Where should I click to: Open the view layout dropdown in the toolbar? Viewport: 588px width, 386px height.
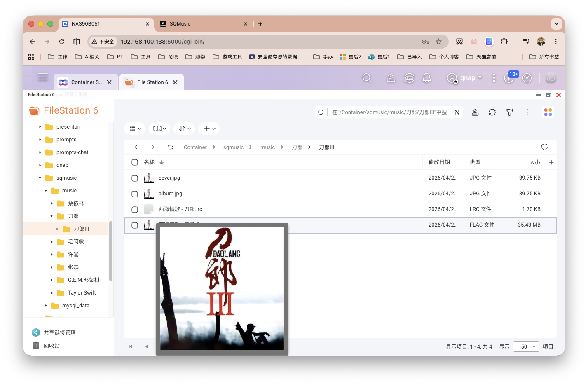(135, 128)
